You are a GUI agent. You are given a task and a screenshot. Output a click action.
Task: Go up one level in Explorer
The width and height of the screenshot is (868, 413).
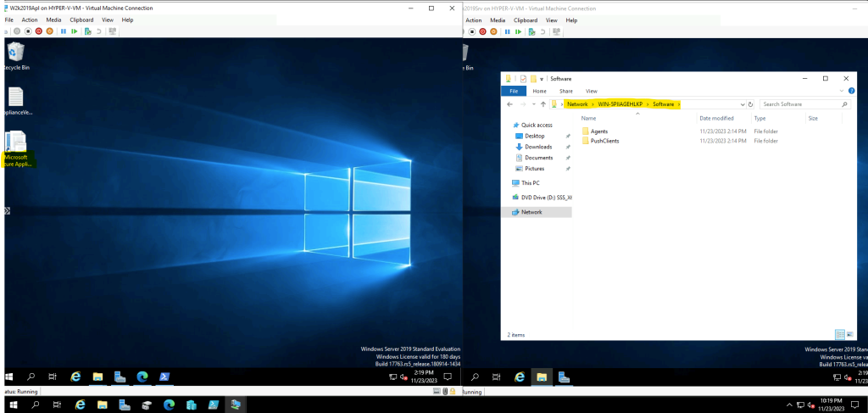pos(543,104)
